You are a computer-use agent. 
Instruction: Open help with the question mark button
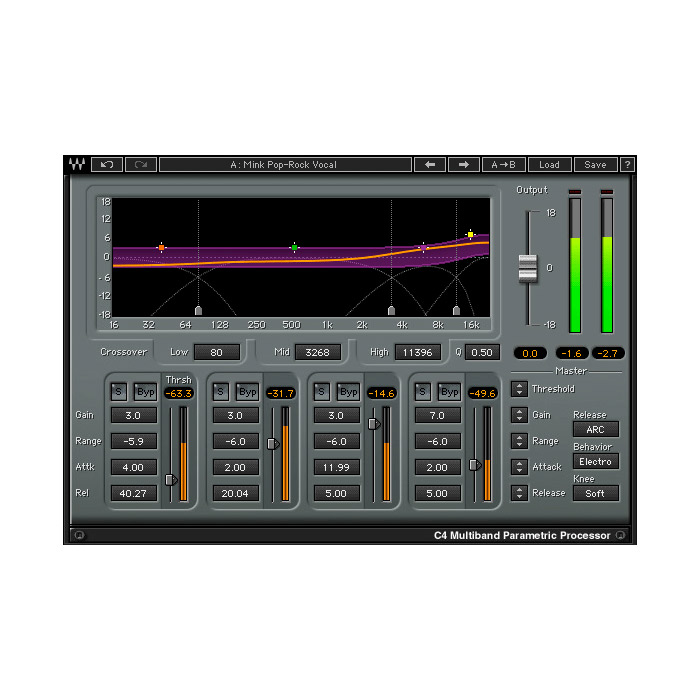pyautogui.click(x=627, y=164)
